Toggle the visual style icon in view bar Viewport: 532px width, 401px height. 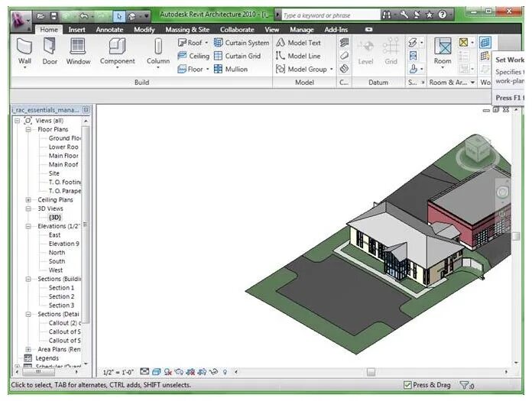point(156,372)
